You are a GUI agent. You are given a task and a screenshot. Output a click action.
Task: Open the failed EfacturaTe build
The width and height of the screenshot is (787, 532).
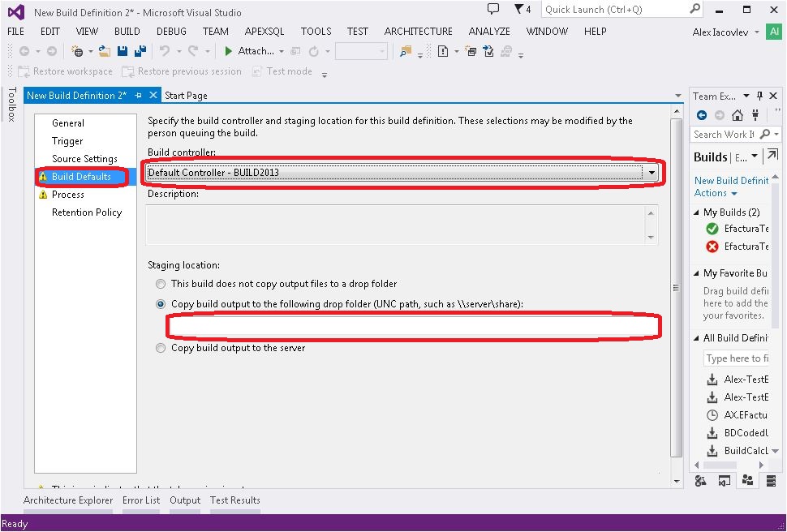coord(737,247)
